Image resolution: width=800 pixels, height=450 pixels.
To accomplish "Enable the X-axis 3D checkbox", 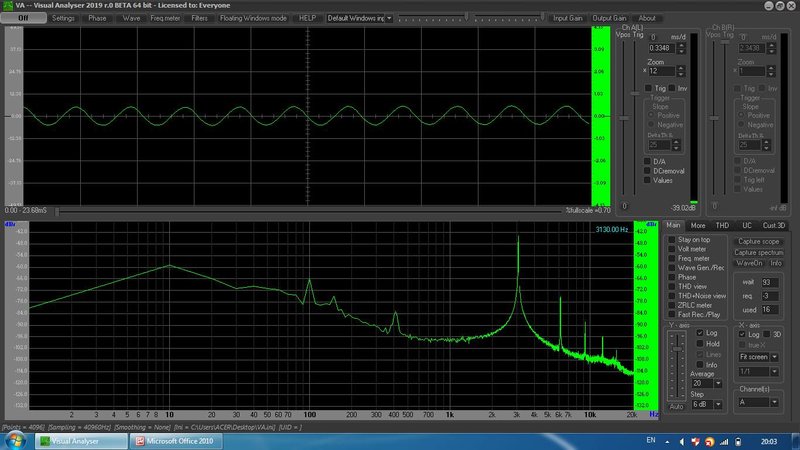I will click(766, 334).
